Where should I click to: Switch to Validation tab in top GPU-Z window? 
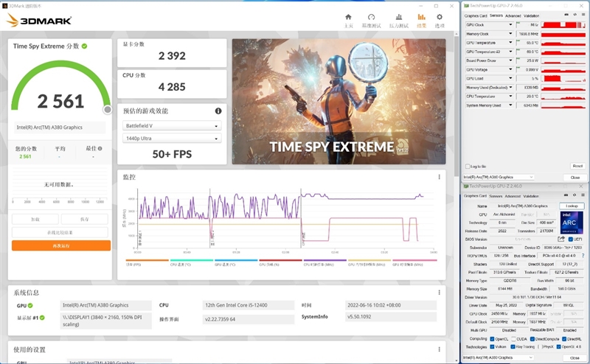click(x=532, y=15)
